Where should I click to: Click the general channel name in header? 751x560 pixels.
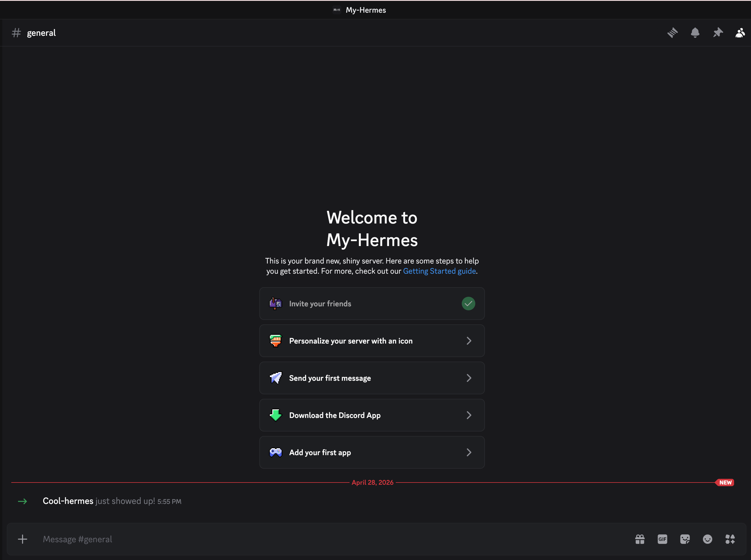point(41,33)
